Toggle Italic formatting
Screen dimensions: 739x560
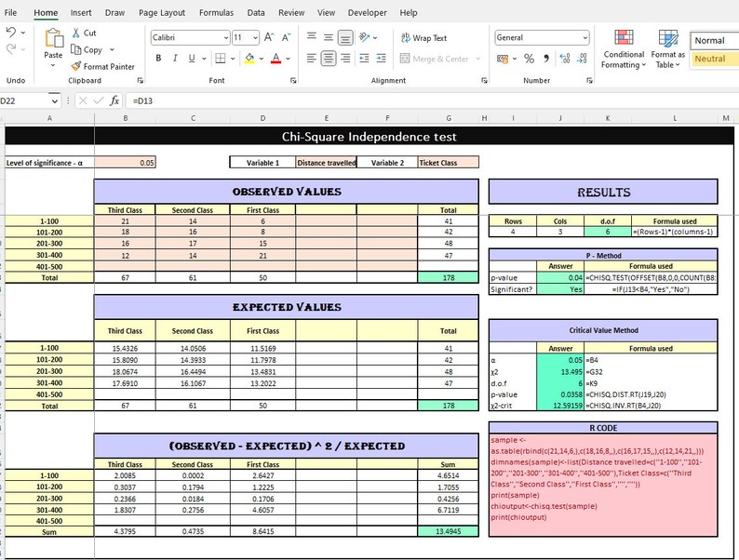(x=175, y=59)
